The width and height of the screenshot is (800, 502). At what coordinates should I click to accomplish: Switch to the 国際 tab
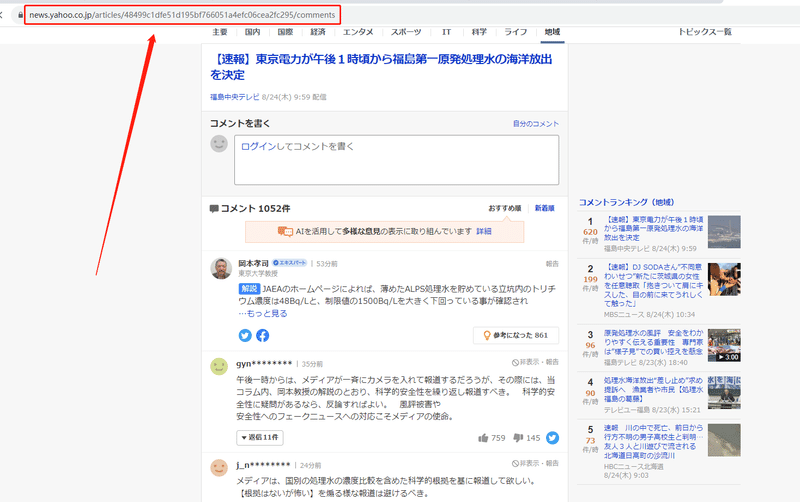285,32
